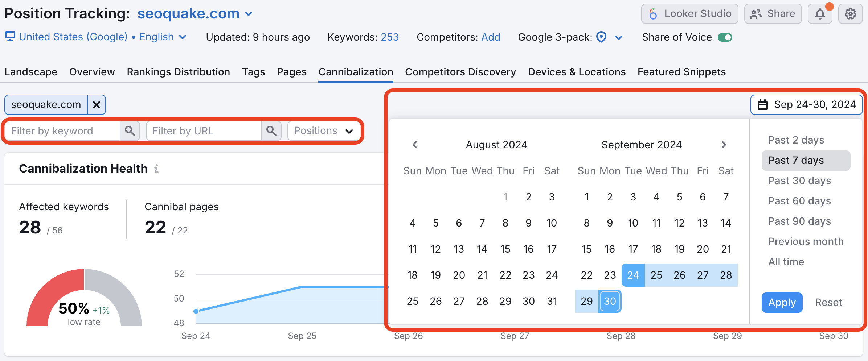
Task: Switch to the Landscape tab
Action: (x=31, y=72)
